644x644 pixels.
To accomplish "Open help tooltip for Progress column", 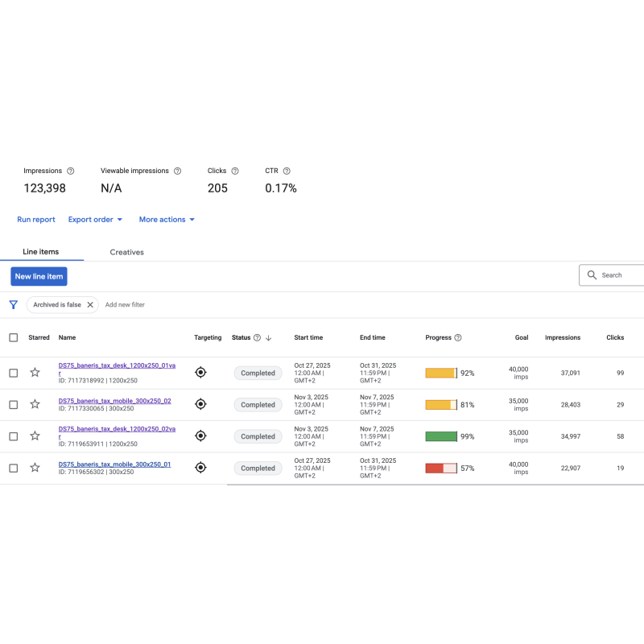I will pos(458,338).
